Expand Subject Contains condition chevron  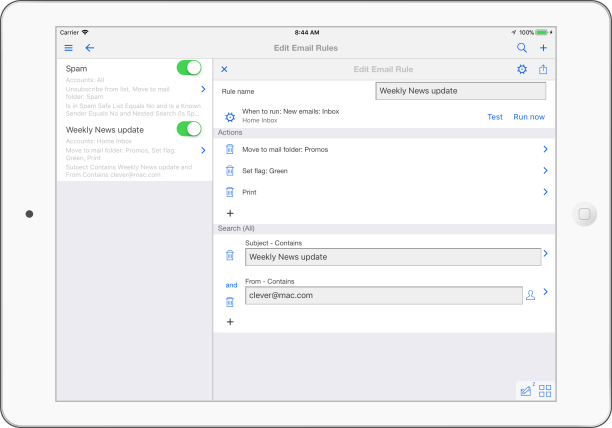pos(546,253)
